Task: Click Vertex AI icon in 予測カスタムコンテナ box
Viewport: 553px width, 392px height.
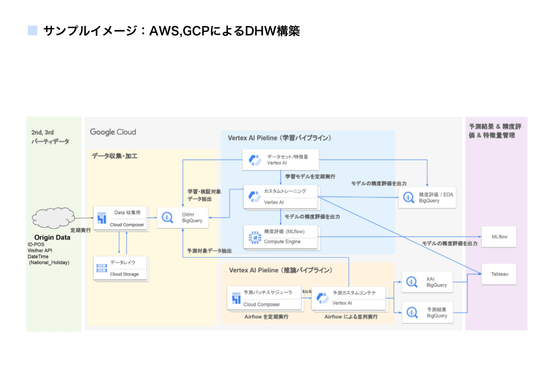Action: [x=323, y=298]
